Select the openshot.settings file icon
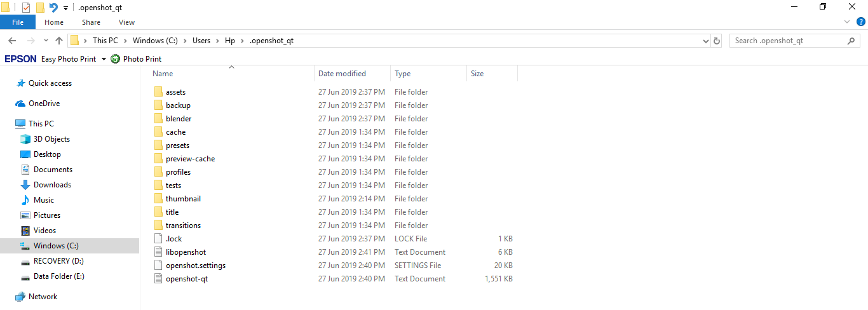The height and width of the screenshot is (310, 868). (x=159, y=266)
